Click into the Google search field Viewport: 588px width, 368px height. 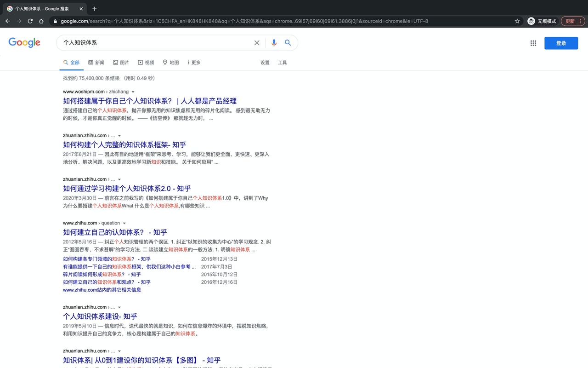156,43
